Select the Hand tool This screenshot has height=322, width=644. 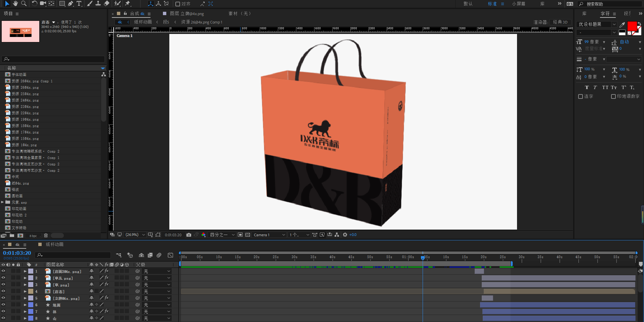pos(15,4)
